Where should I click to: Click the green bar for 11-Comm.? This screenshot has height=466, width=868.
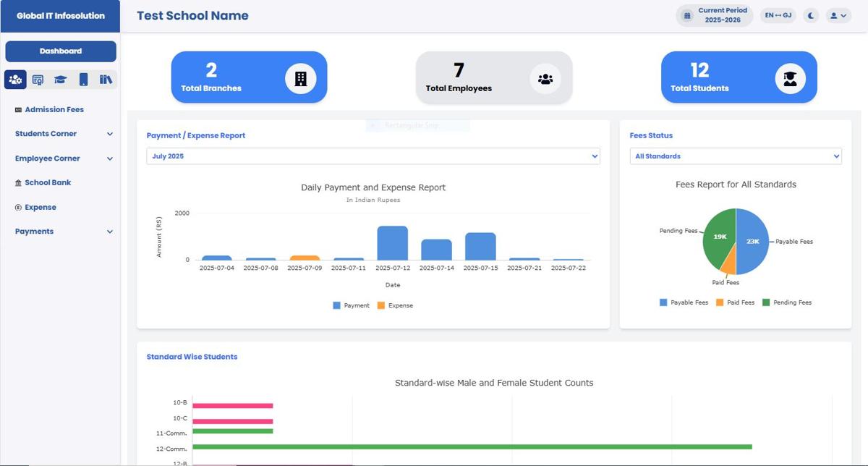(232, 431)
